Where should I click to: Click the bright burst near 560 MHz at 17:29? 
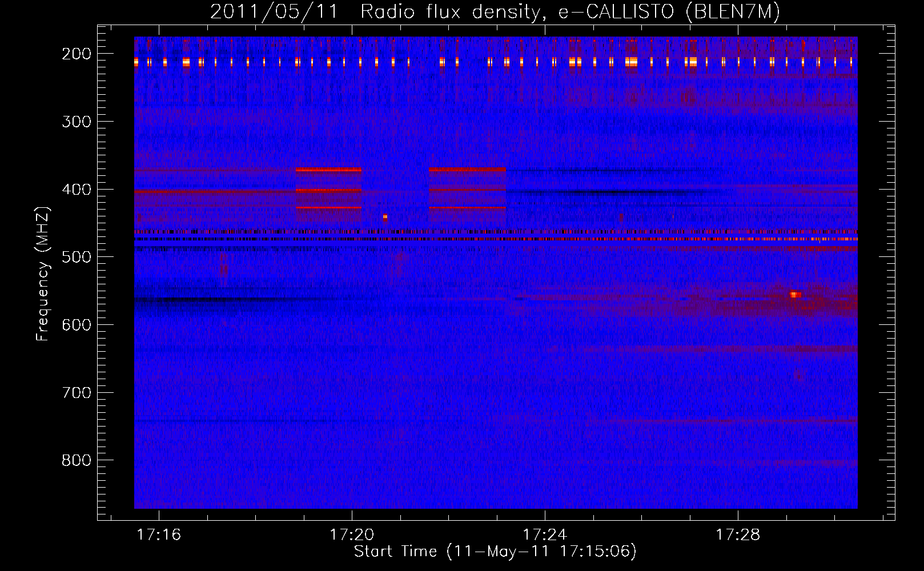(x=796, y=295)
